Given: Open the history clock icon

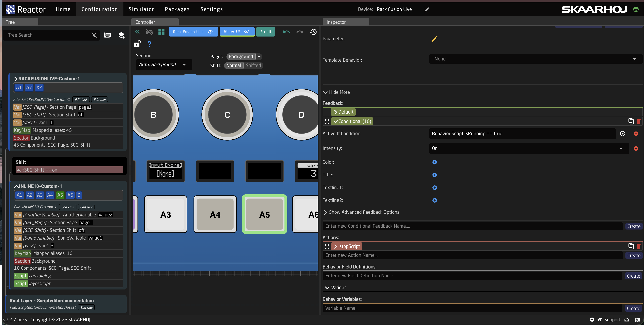Looking at the screenshot, I should (313, 32).
